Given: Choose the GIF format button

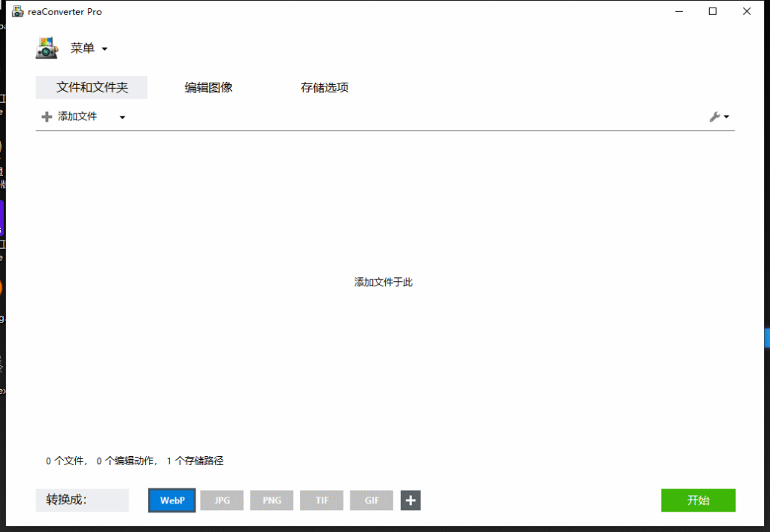Looking at the screenshot, I should (x=371, y=500).
